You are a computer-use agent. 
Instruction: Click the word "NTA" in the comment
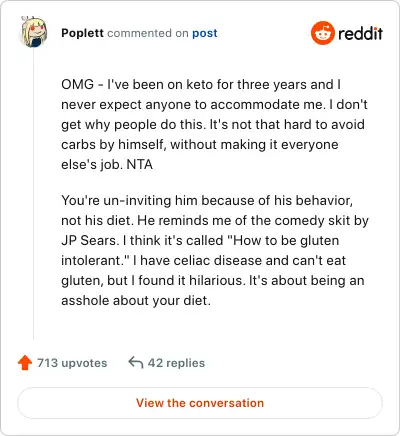(140, 164)
